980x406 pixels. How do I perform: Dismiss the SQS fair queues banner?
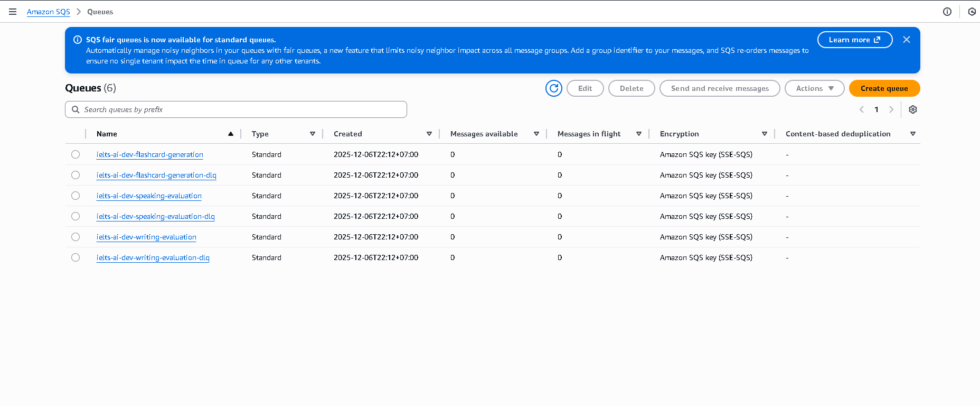906,40
